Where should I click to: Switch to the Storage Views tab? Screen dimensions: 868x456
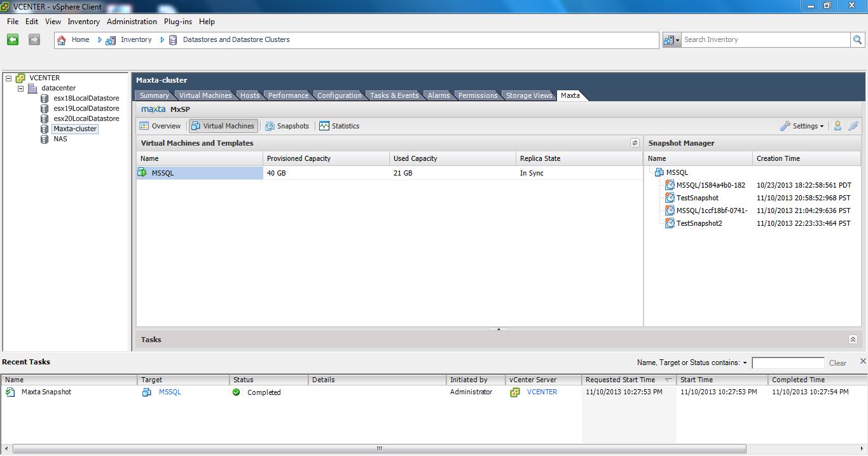click(528, 95)
